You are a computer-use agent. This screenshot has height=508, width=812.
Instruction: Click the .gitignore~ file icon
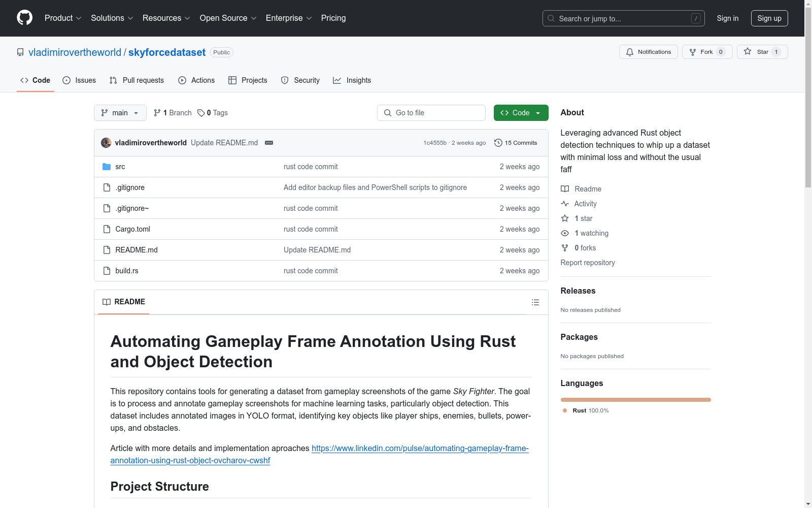pyautogui.click(x=107, y=208)
